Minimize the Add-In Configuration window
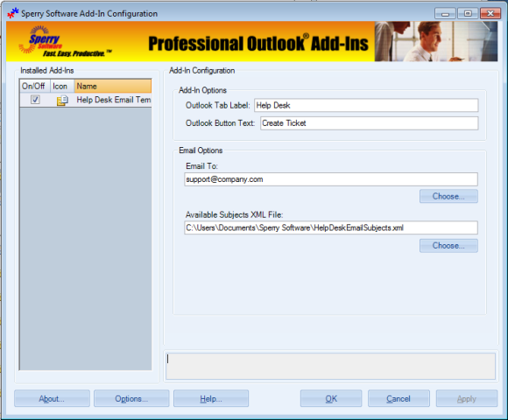 coord(446,14)
